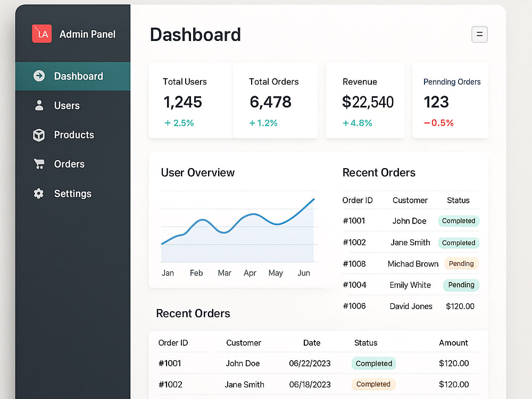Click the Users person icon
This screenshot has width=532, height=399.
[39, 105]
